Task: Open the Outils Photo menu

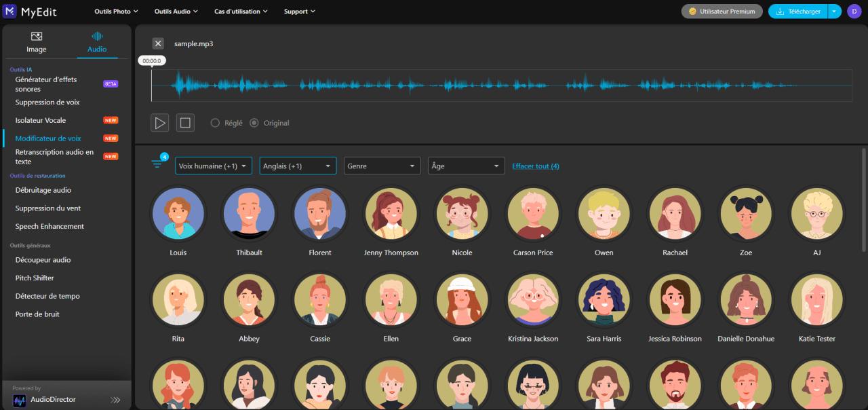Action: point(116,12)
